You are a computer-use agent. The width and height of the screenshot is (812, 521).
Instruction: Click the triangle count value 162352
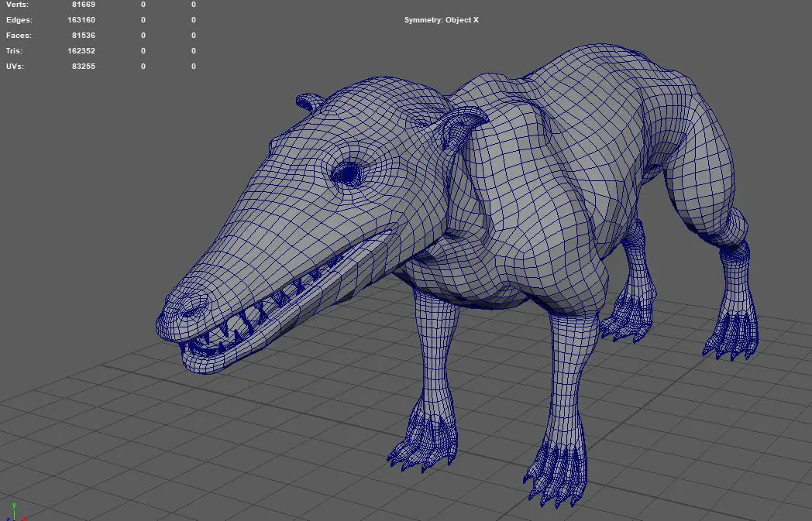click(81, 50)
